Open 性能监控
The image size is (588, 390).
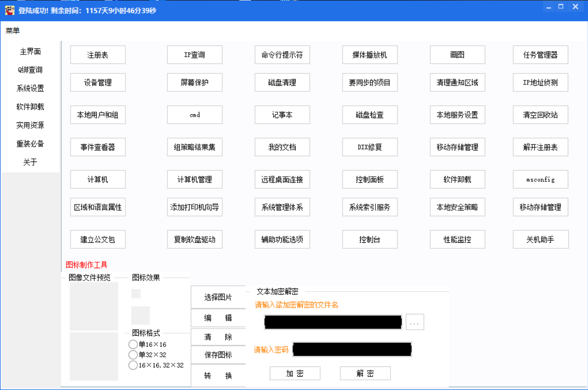[x=457, y=240]
